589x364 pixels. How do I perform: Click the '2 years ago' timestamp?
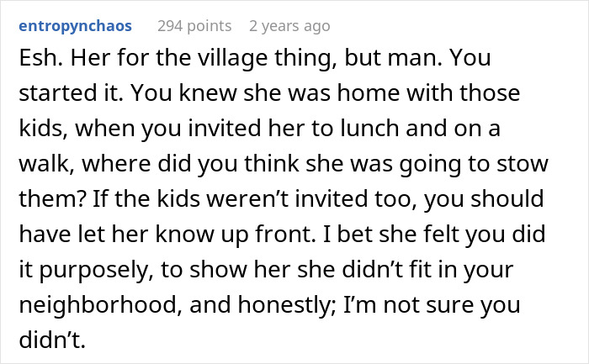289,26
